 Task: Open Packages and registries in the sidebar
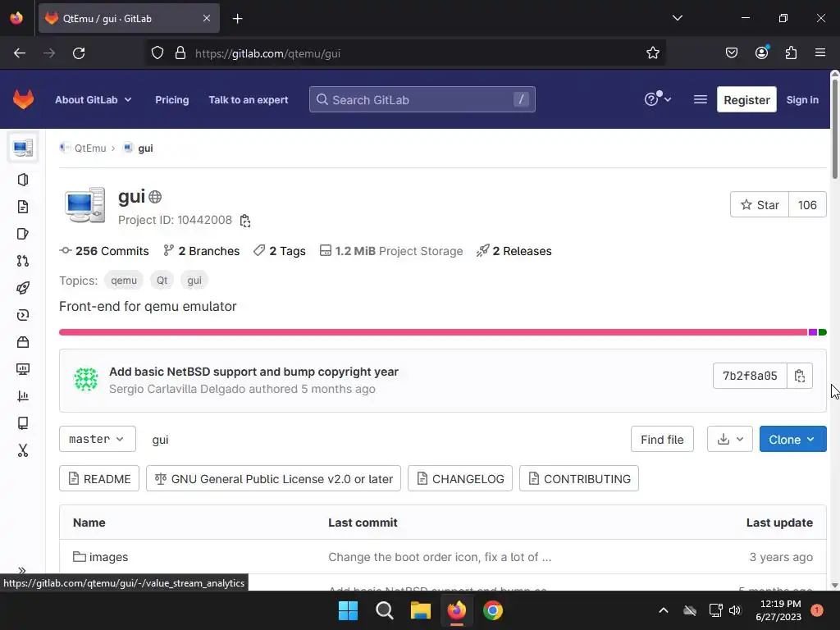click(23, 342)
